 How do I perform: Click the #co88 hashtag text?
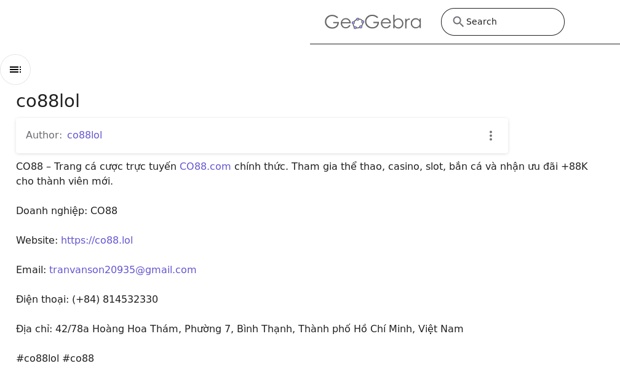[x=78, y=359]
